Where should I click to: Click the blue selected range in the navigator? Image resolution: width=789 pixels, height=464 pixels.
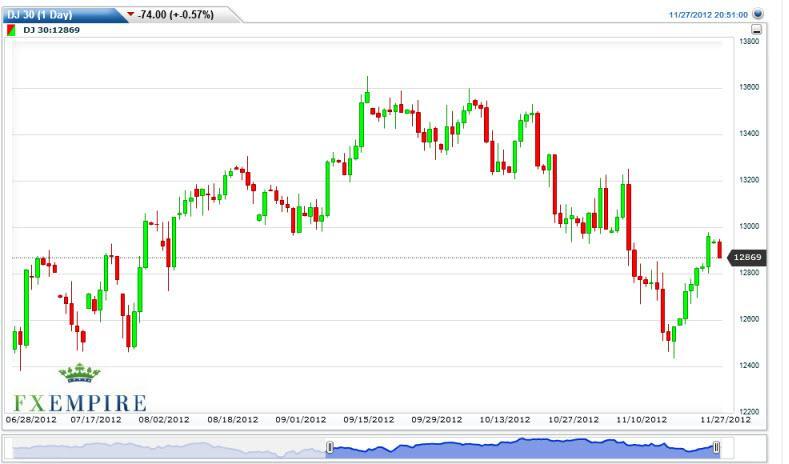click(x=523, y=448)
